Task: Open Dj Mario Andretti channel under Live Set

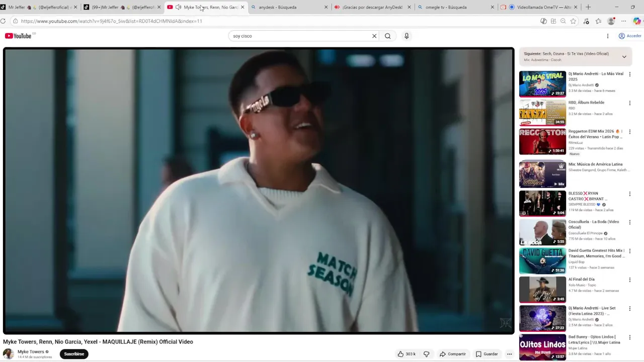Action: click(581, 319)
